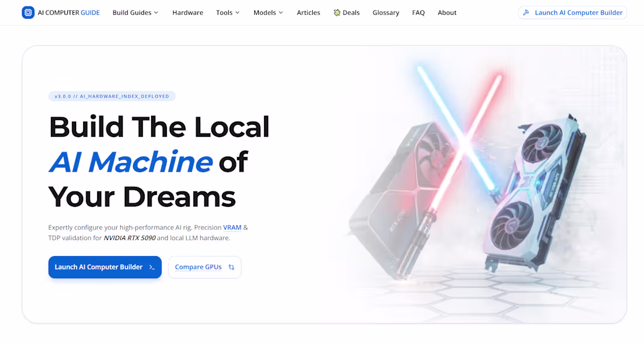Expand the Build Guides chevron
The width and height of the screenshot is (644, 345).
[x=156, y=13]
